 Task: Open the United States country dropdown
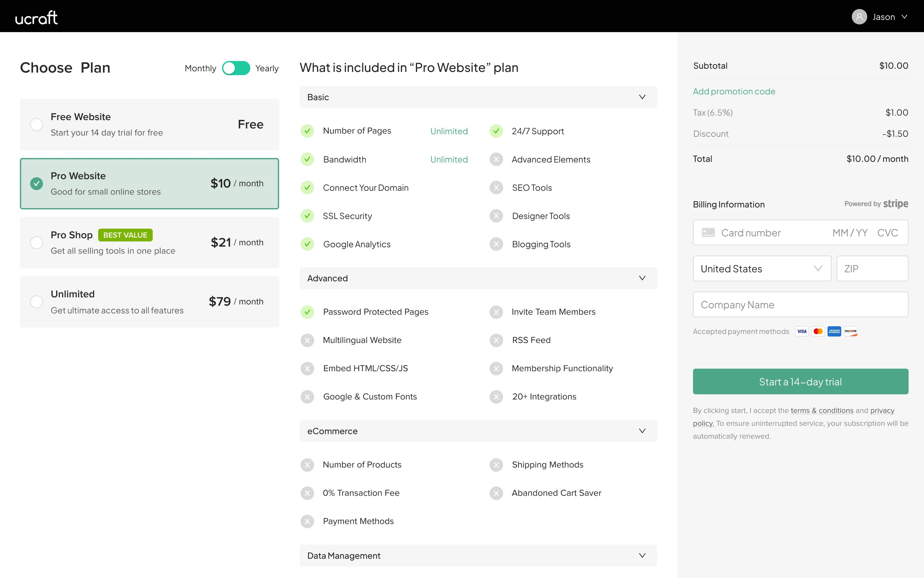tap(762, 269)
